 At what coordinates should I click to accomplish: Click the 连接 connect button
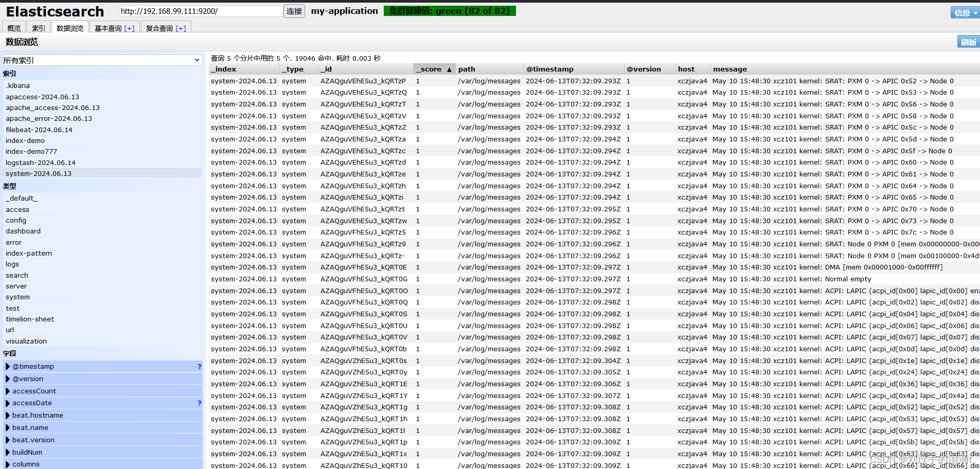click(x=294, y=11)
